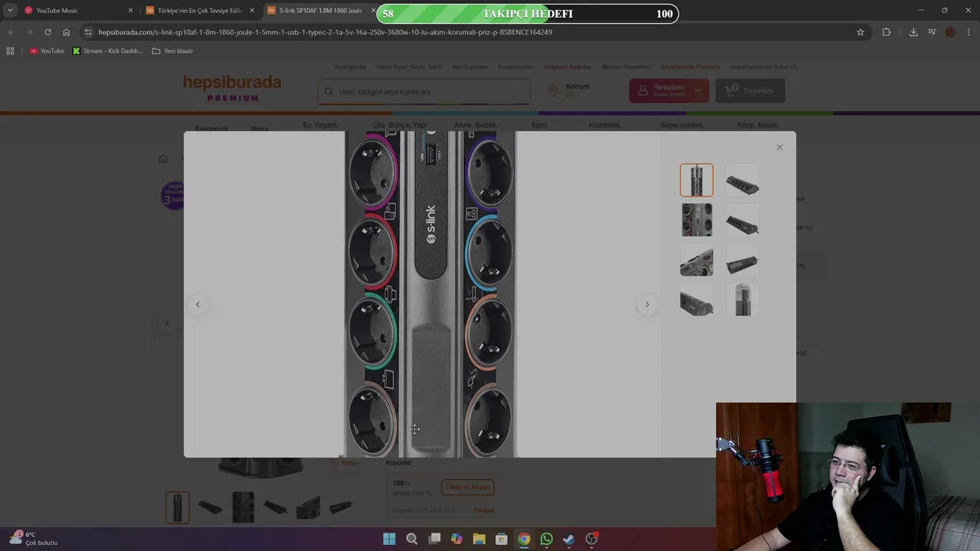Reload the current page
Screen dimensions: 980x551
coord(47,32)
